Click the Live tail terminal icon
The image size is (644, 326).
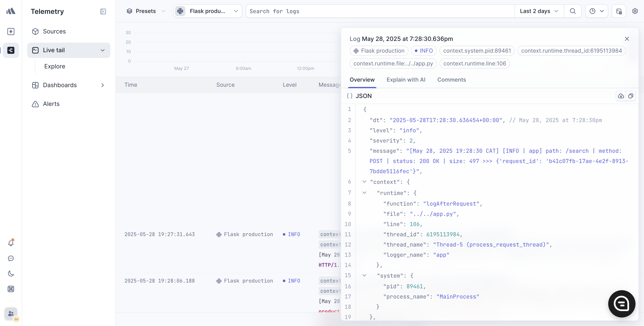(35, 50)
